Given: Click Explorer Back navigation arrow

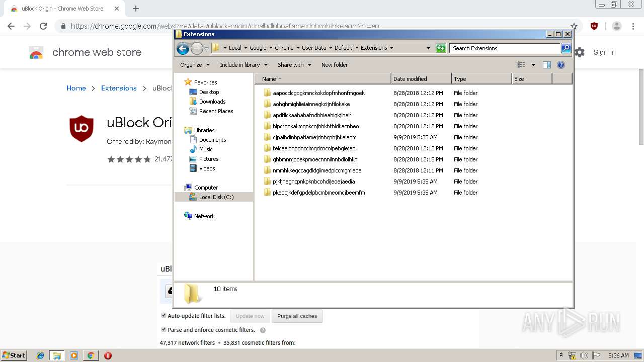Looking at the screenshot, I should 183,48.
